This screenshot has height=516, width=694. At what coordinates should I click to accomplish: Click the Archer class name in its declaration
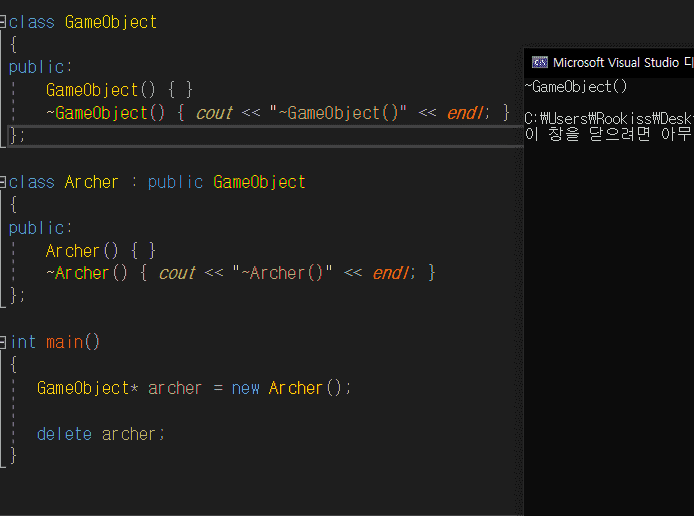92,182
